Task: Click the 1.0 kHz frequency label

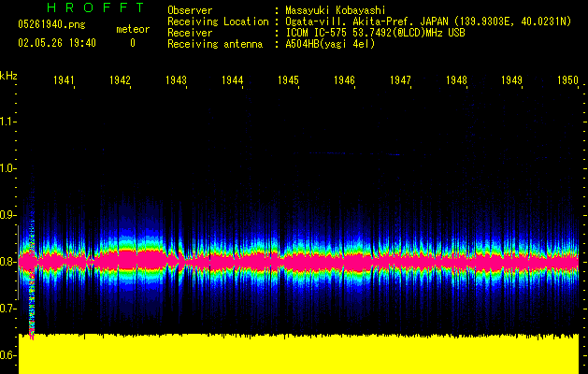Action: coord(7,168)
